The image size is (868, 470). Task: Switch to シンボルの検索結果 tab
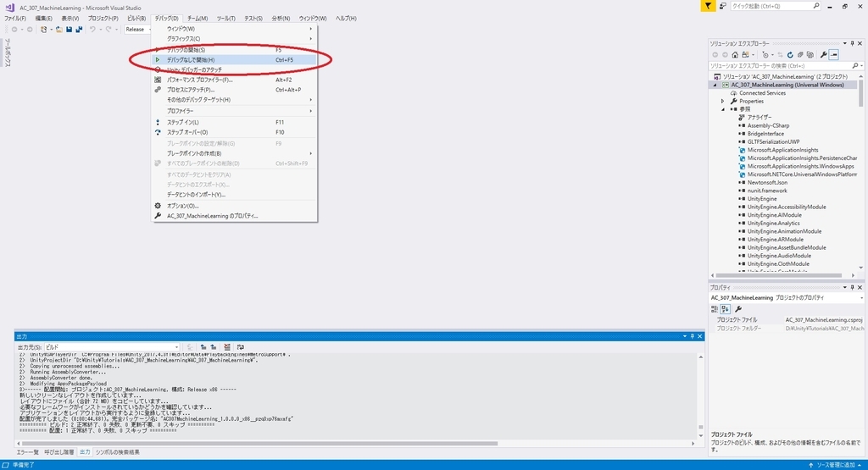coord(117,452)
